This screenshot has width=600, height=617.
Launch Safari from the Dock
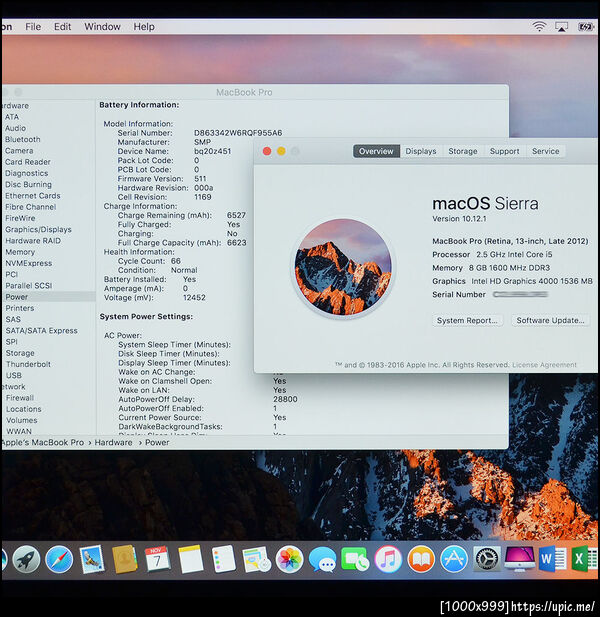[x=59, y=559]
